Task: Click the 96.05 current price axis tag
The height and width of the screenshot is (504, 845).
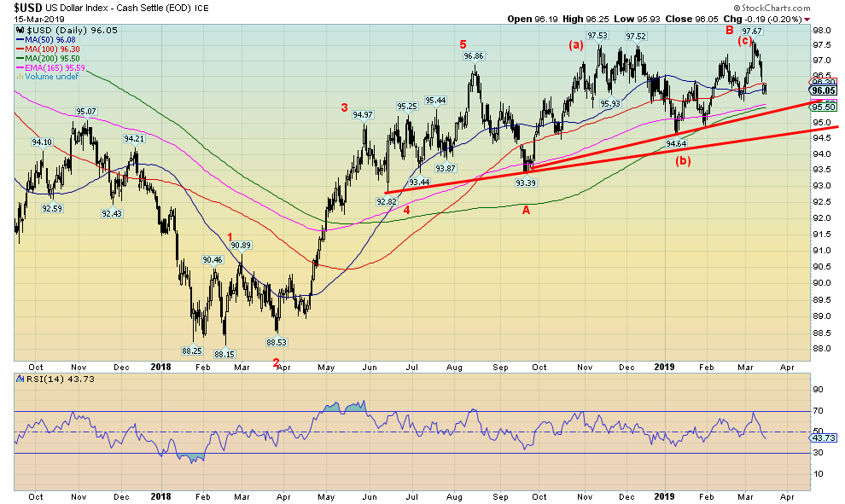Action: coord(824,90)
